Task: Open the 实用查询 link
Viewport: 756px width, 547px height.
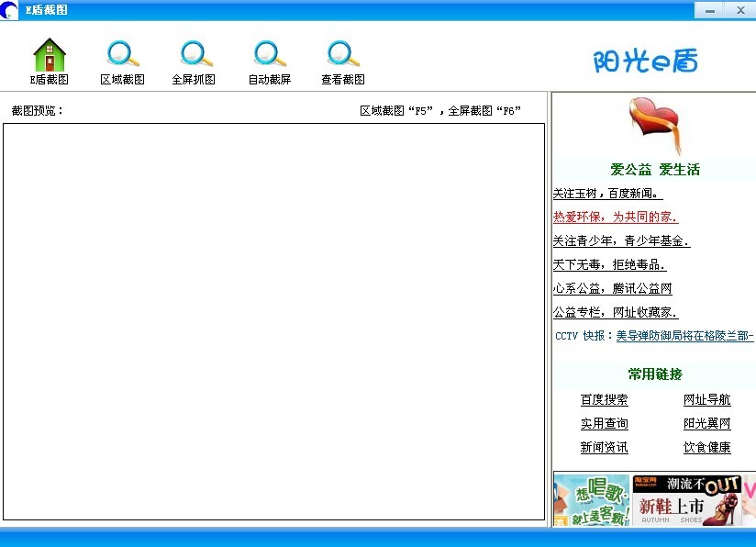Action: point(604,423)
